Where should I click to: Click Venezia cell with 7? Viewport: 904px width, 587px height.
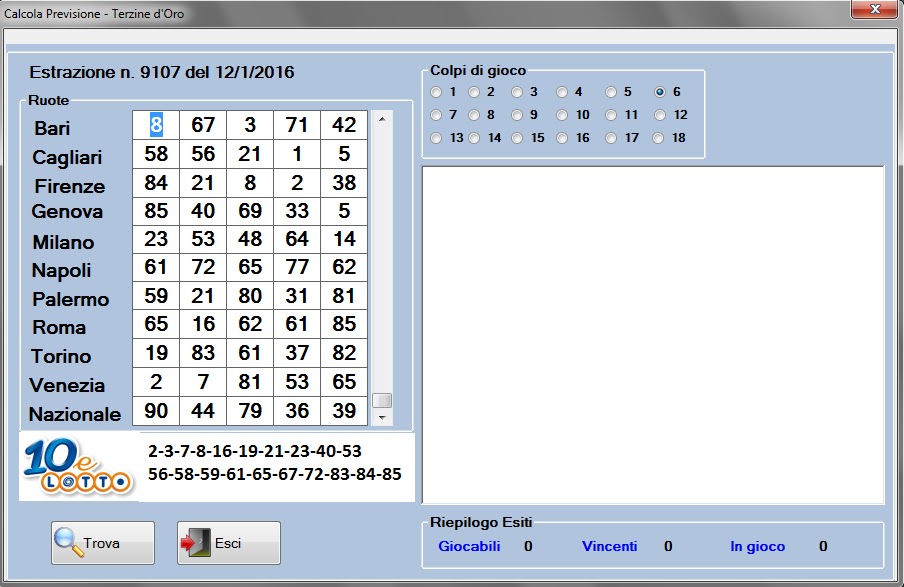coord(203,382)
